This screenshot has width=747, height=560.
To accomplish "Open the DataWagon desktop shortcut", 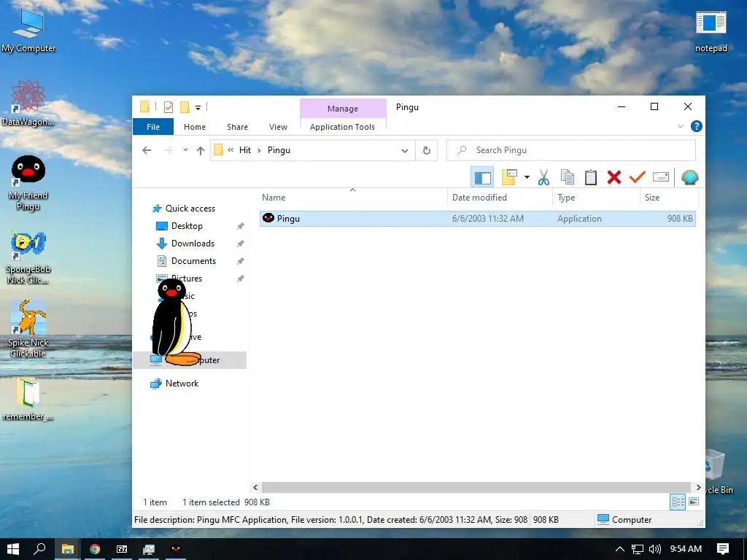I will (28, 104).
